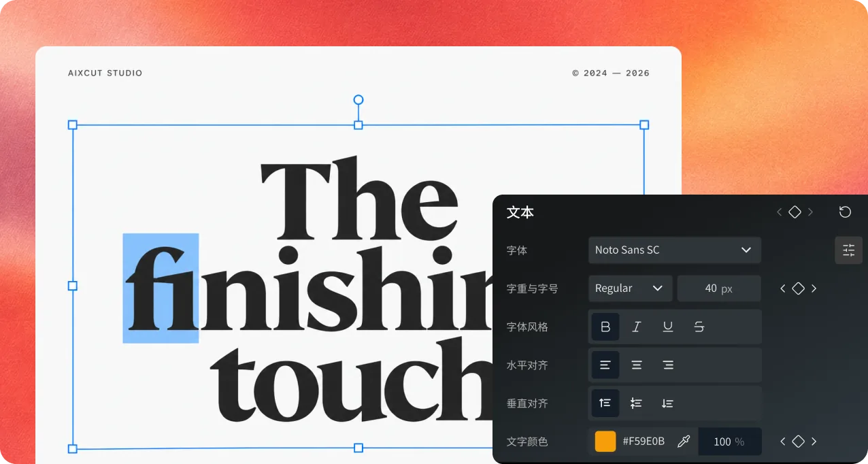Align text left horizontally
868x464 pixels.
pos(605,365)
